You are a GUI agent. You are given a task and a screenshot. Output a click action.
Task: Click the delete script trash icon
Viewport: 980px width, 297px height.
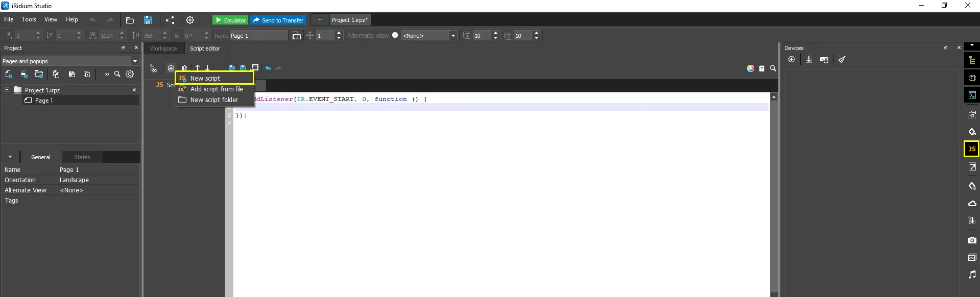[184, 68]
